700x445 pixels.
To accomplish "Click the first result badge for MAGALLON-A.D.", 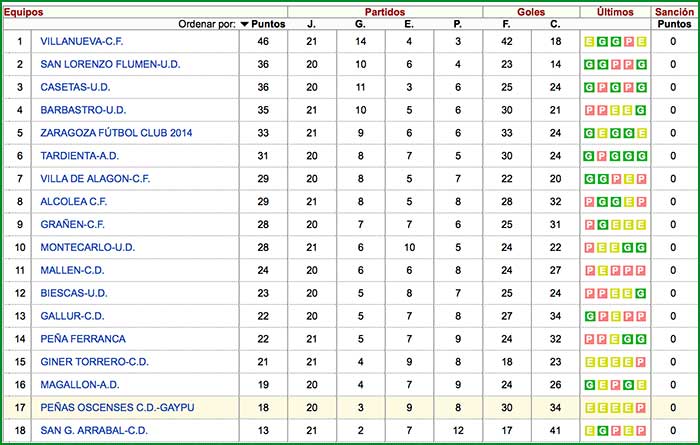I will point(589,384).
